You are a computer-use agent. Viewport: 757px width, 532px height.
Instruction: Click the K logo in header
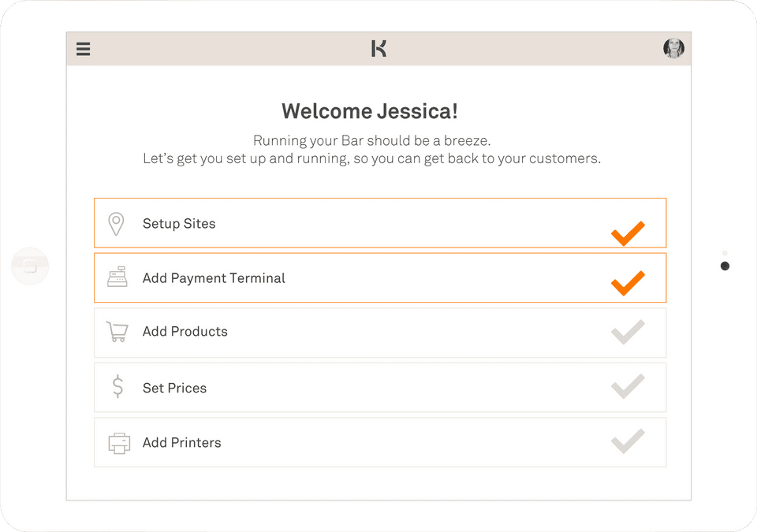(378, 49)
